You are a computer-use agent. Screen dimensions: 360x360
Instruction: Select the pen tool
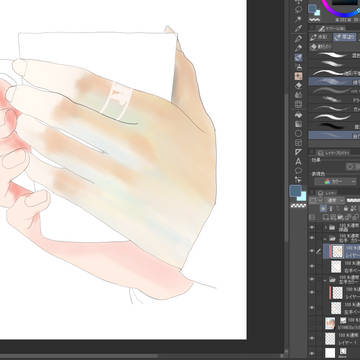(299, 38)
